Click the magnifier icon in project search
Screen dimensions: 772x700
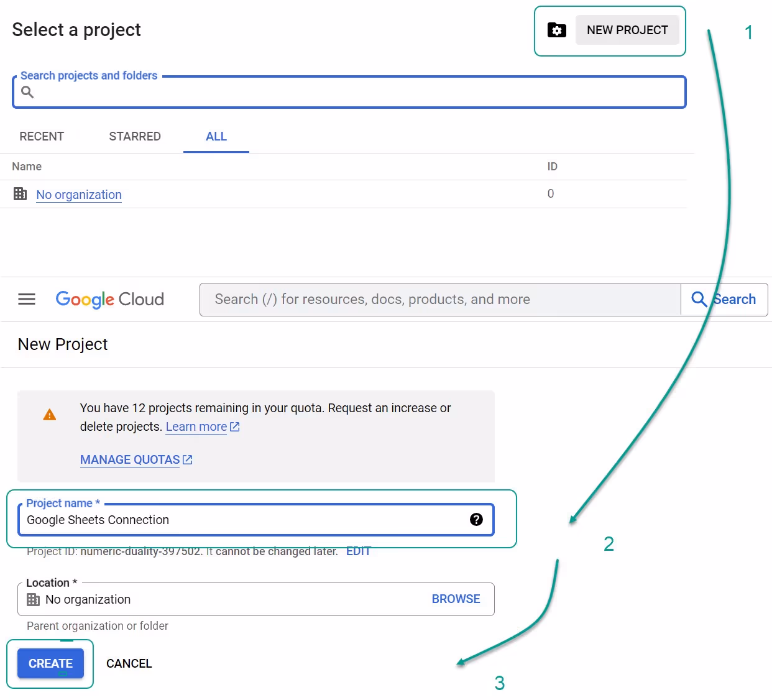coord(27,93)
